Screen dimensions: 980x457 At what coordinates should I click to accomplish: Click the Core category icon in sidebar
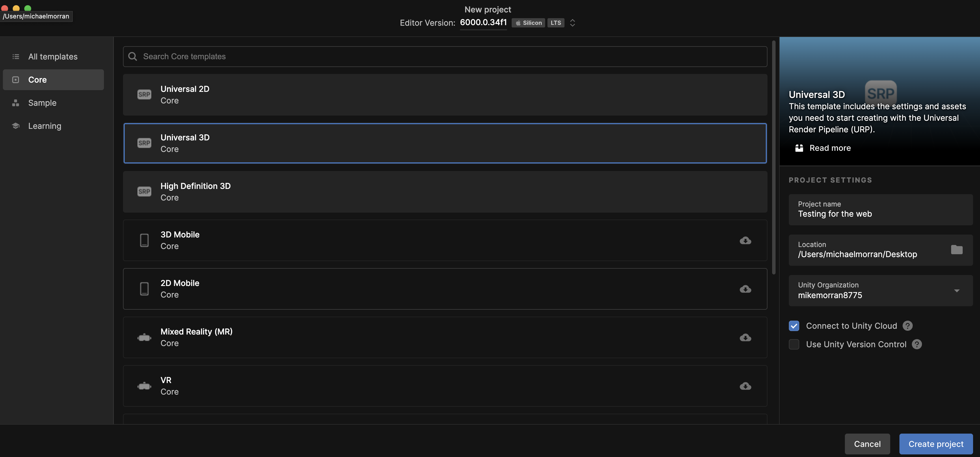pyautogui.click(x=16, y=79)
